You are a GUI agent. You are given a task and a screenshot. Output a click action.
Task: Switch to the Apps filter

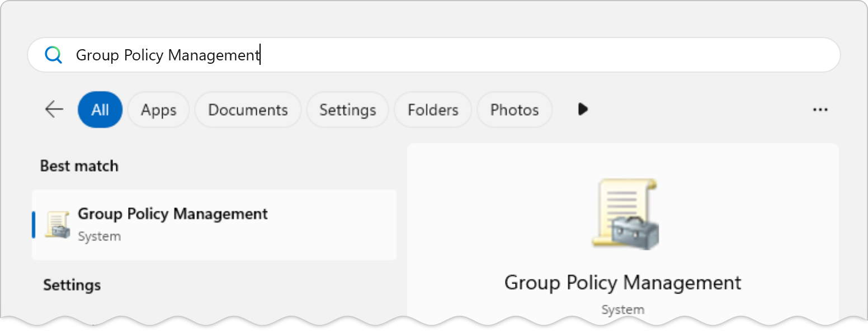pyautogui.click(x=159, y=110)
